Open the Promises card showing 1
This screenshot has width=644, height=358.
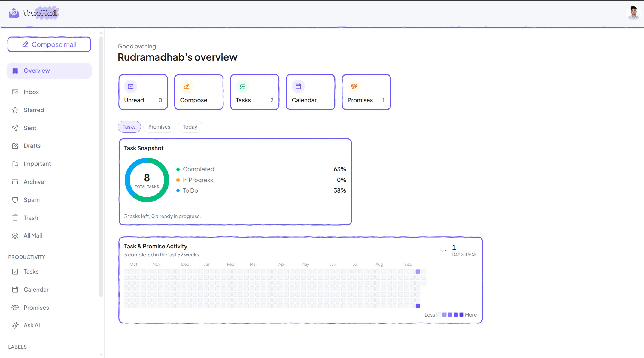tap(366, 92)
